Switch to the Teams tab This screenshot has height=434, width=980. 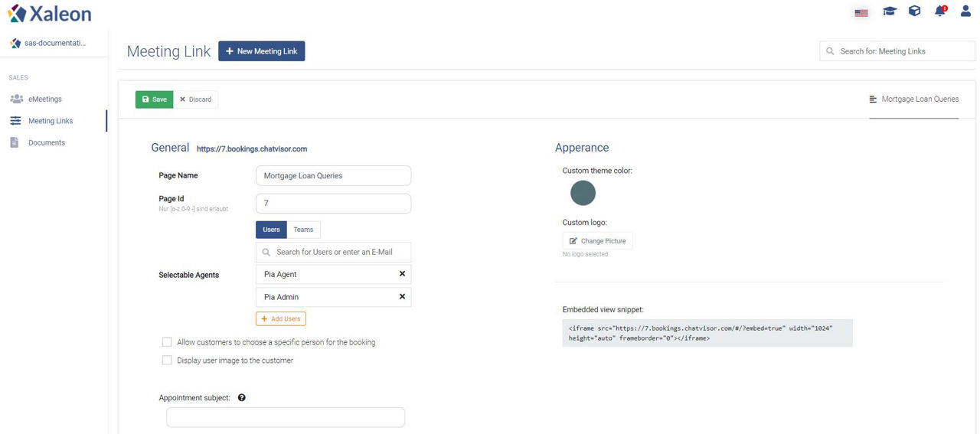pos(303,230)
